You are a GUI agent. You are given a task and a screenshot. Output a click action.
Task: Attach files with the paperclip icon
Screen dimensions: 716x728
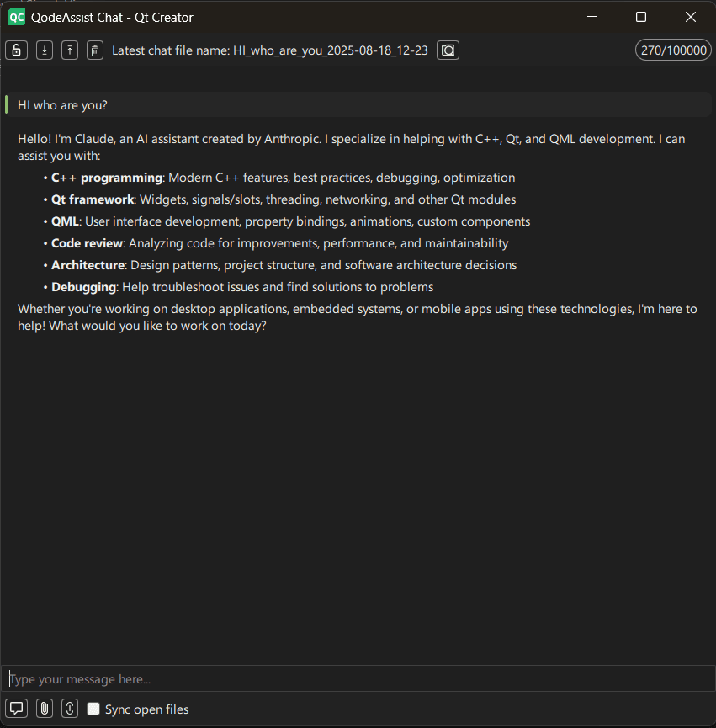(x=45, y=709)
